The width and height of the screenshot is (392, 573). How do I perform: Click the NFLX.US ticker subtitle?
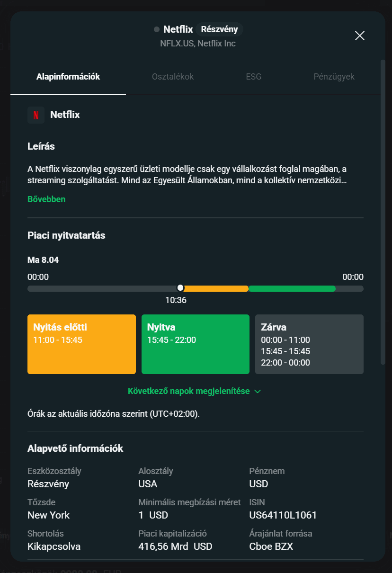point(197,43)
